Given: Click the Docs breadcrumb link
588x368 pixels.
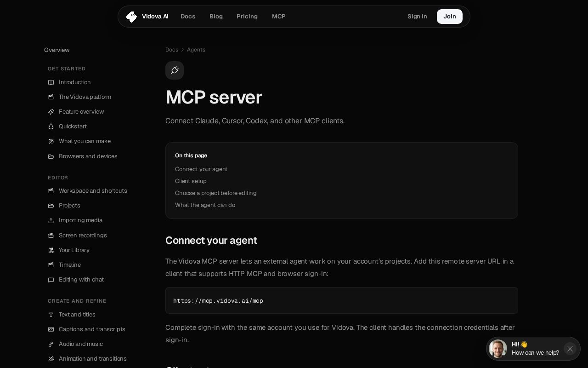Looking at the screenshot, I should pyautogui.click(x=172, y=50).
